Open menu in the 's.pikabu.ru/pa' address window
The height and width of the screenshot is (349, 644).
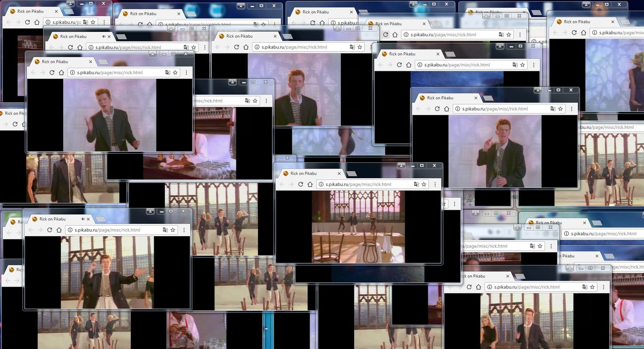point(104,22)
